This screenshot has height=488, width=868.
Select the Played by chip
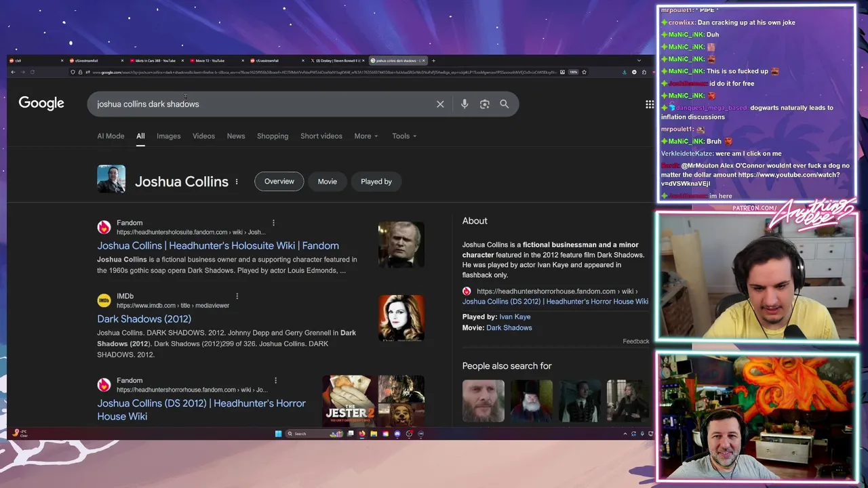(376, 182)
